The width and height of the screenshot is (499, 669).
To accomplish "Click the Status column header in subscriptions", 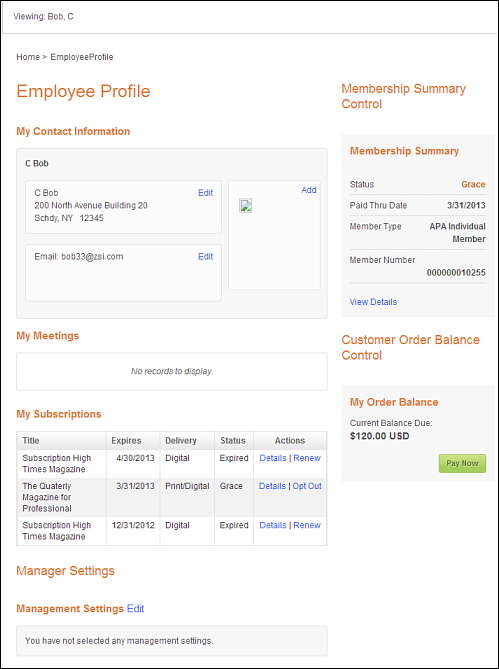I will tap(234, 441).
